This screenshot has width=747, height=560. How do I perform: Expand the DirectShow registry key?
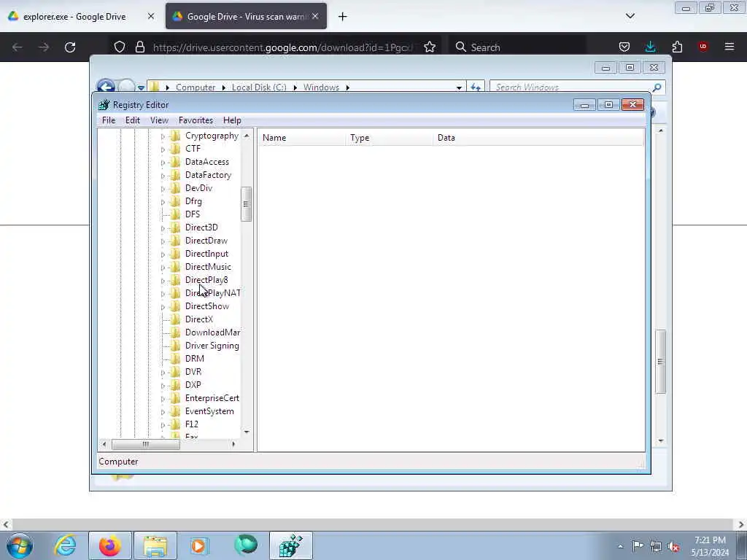163,307
